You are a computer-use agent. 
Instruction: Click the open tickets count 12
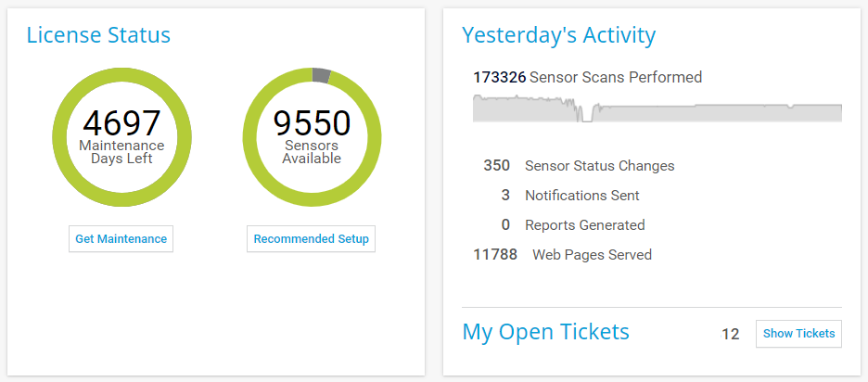731,334
